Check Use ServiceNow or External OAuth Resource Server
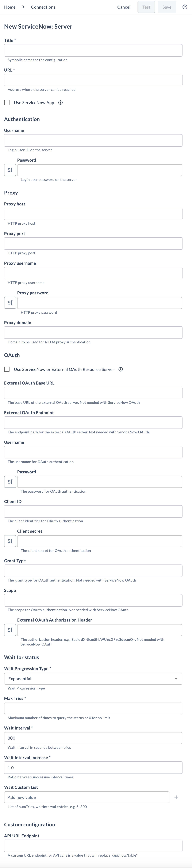192x868 pixels. 6,369
